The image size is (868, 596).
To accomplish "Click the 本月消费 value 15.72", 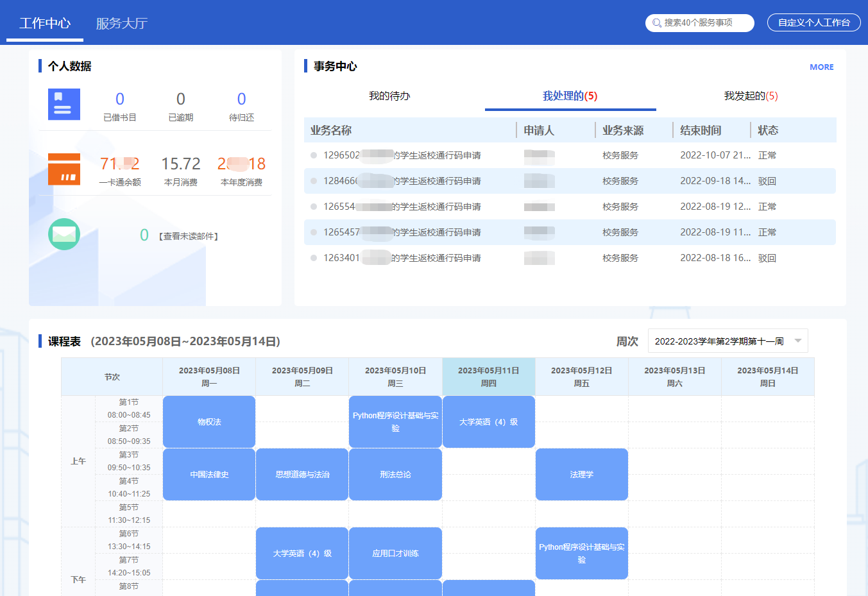I will coord(181,164).
